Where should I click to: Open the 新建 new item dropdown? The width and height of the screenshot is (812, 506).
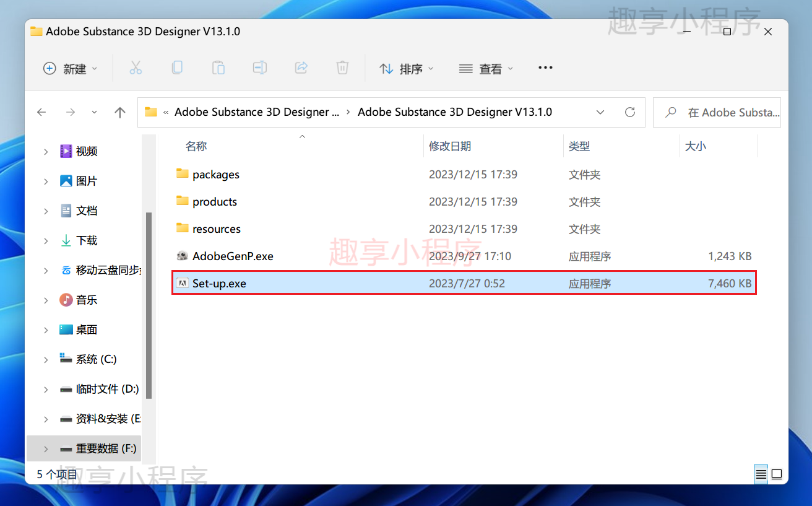click(70, 68)
